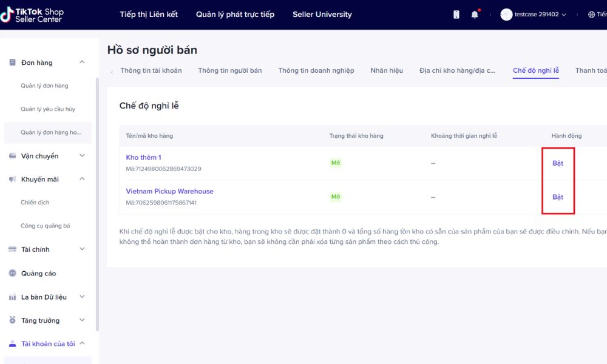
Task: Click the TikTok Shop Seller Center logo
Action: pyautogui.click(x=32, y=15)
